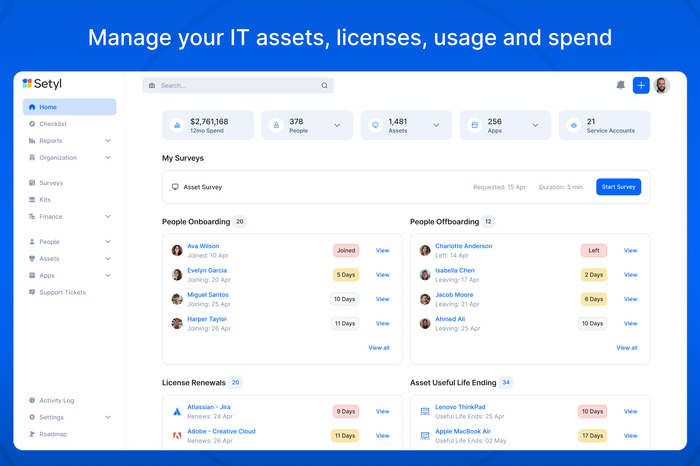
Task: Click the Roadmap sidebar icon
Action: 32,434
